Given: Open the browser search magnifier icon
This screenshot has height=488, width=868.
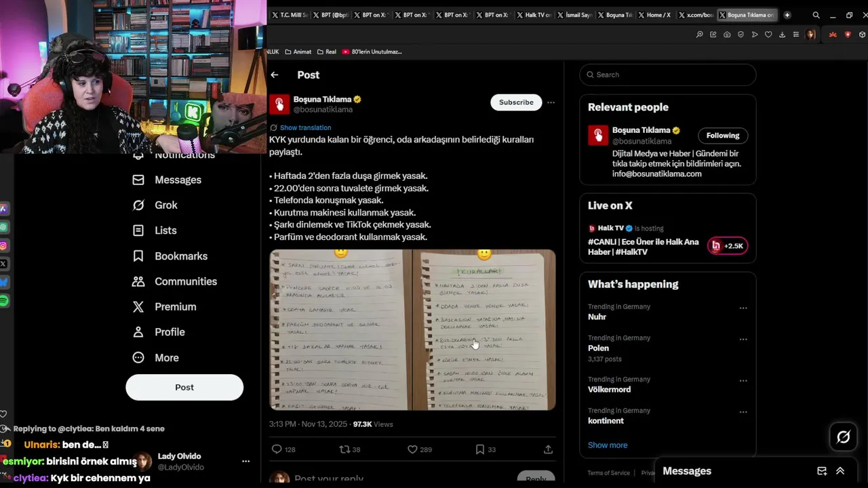Looking at the screenshot, I should [816, 15].
